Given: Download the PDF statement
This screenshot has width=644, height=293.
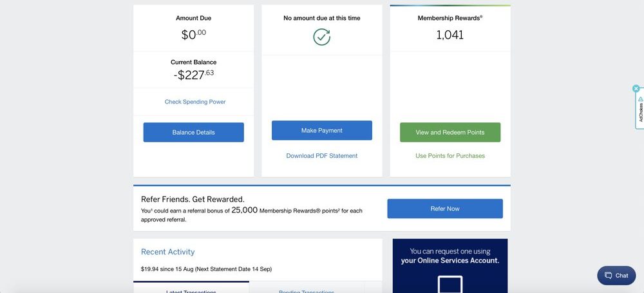Looking at the screenshot, I should pyautogui.click(x=322, y=156).
